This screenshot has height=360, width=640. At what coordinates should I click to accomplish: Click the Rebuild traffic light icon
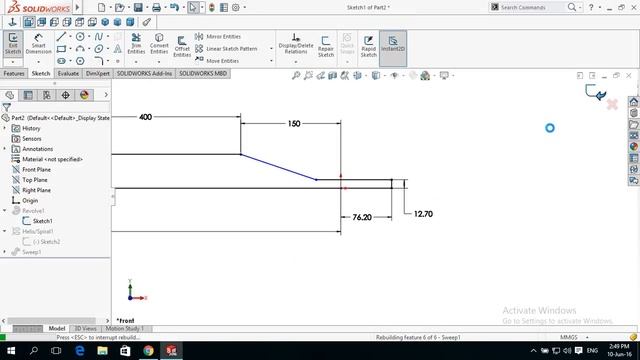coord(211,7)
